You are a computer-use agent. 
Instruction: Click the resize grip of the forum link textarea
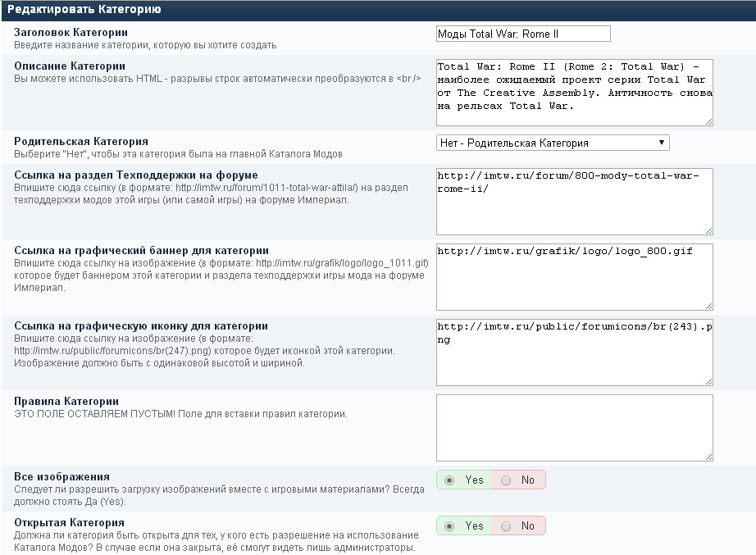pos(708,231)
